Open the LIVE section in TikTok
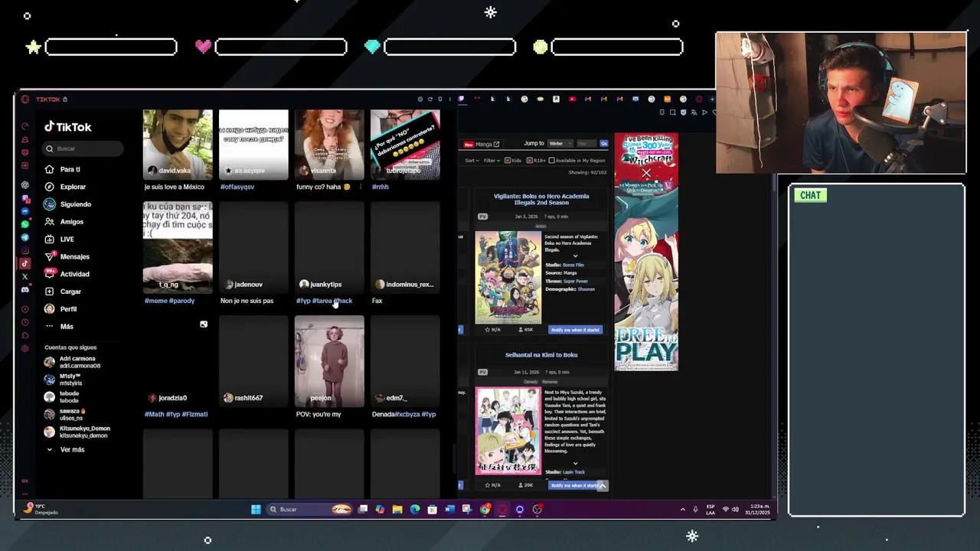 (59, 239)
